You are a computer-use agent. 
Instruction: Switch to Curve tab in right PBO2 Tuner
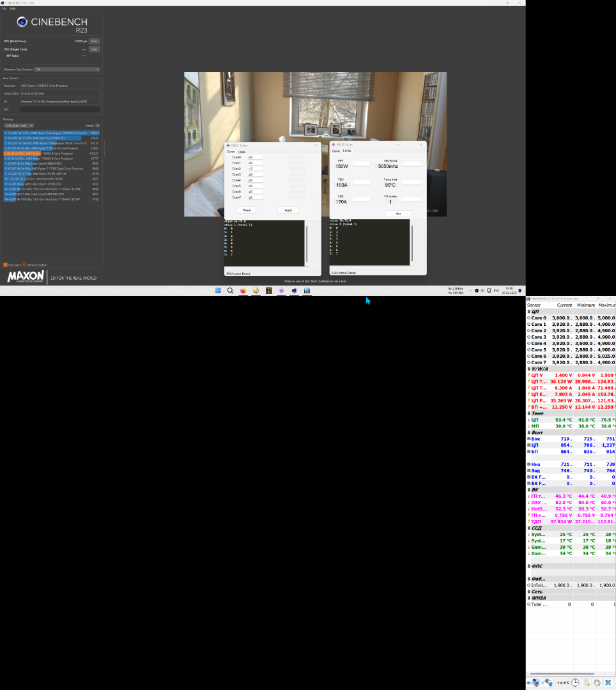click(335, 151)
